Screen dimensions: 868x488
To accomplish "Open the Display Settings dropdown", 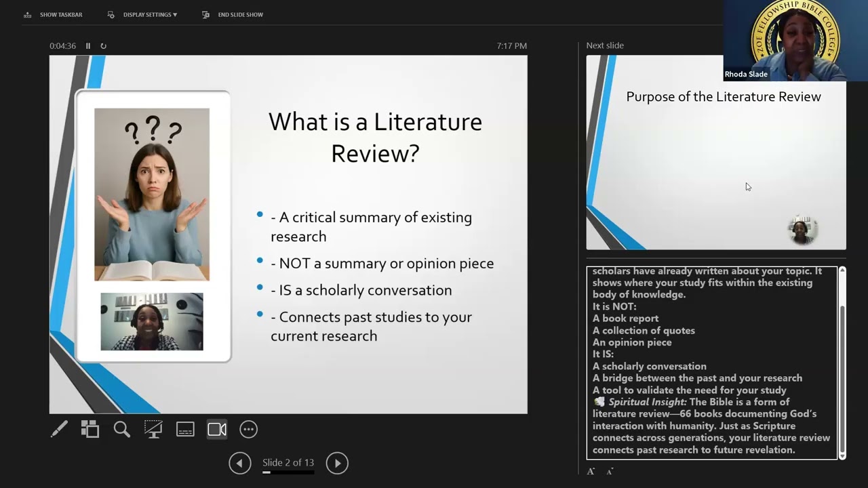I will click(142, 14).
